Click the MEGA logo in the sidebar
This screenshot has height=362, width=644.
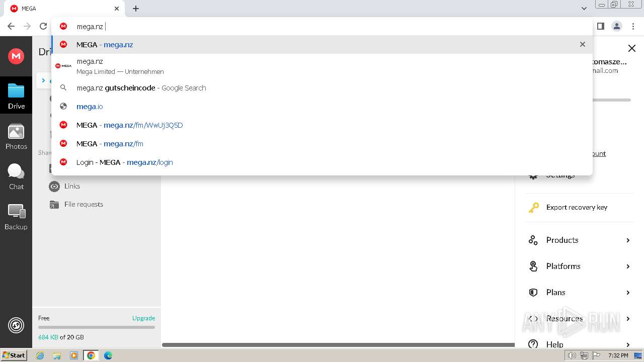point(16,56)
